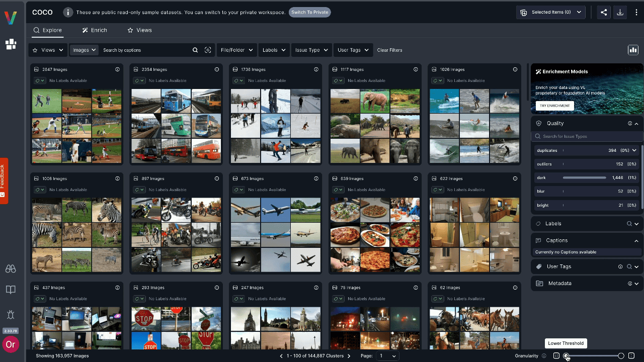The width and height of the screenshot is (644, 362).
Task: Go to next clusters page arrow
Action: click(349, 356)
